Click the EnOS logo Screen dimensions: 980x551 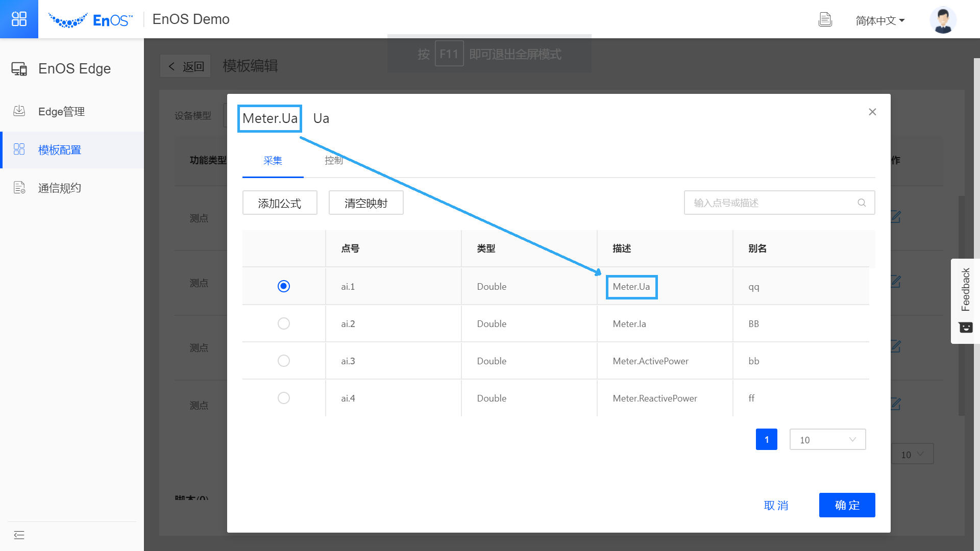tap(90, 20)
